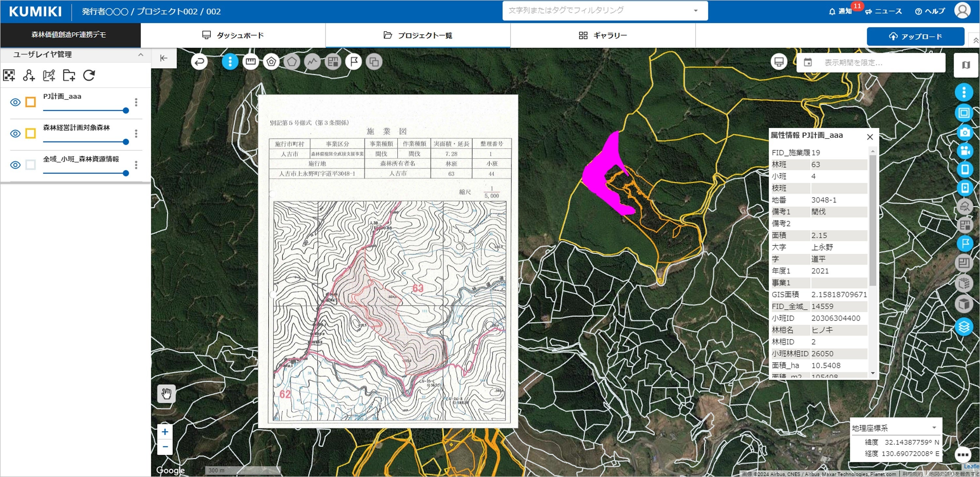Toggle visibility of 全域_小班_森林資源情報 layer
This screenshot has width=980, height=477.
pyautogui.click(x=15, y=165)
